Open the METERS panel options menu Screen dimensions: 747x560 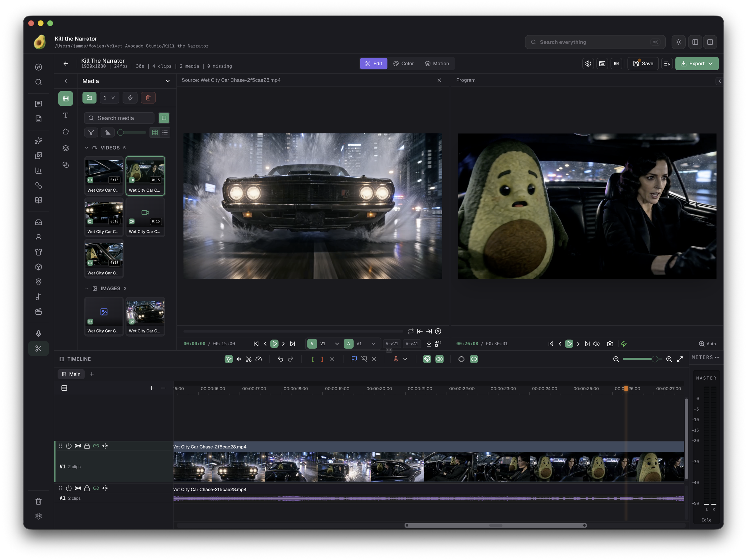(x=717, y=357)
